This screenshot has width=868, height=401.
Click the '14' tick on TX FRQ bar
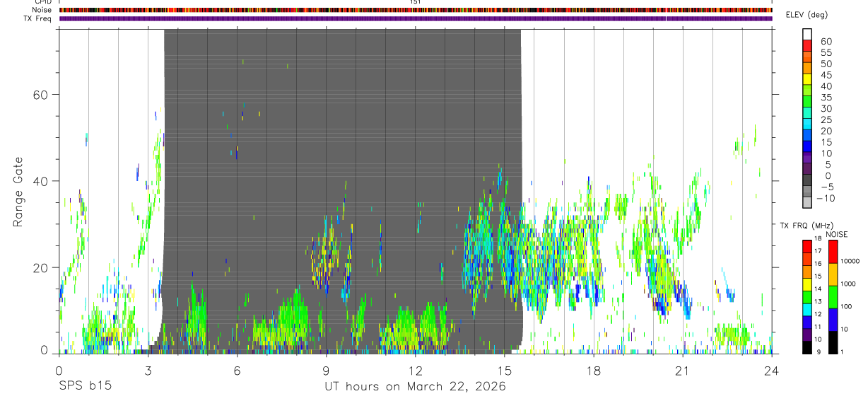(x=818, y=289)
